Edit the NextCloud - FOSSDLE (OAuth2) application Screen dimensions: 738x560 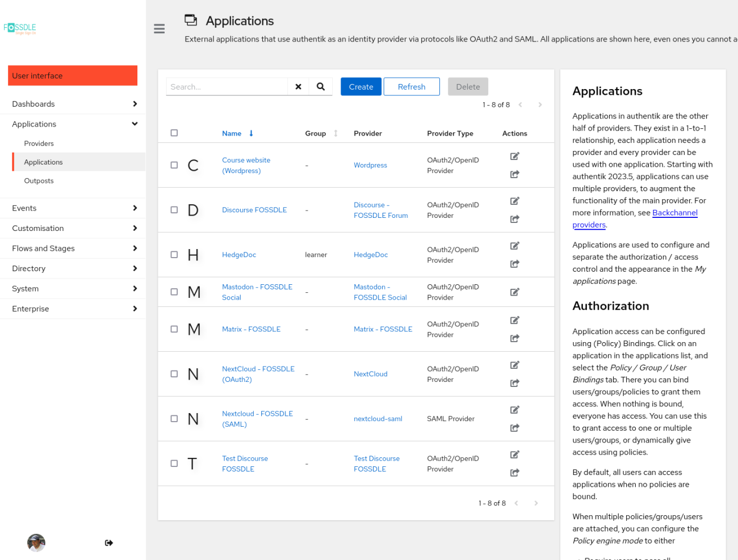point(515,365)
